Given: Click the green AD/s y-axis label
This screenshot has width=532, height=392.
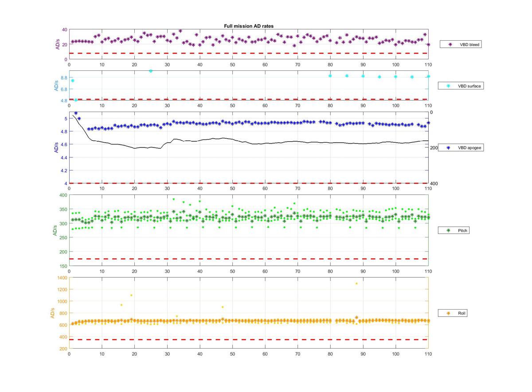Looking at the screenshot, I should pos(55,230).
